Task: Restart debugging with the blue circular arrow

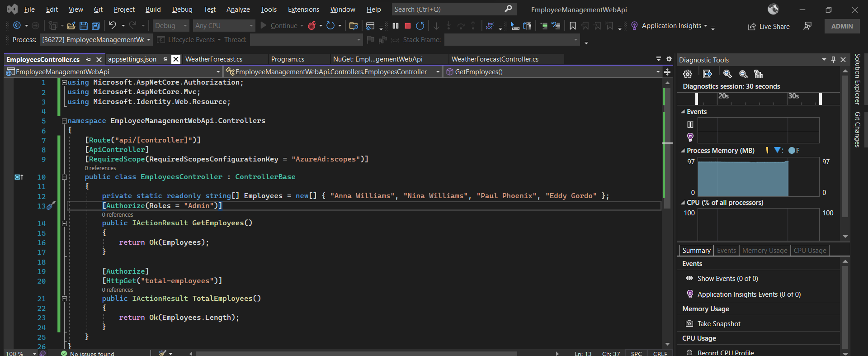Action: [x=420, y=26]
